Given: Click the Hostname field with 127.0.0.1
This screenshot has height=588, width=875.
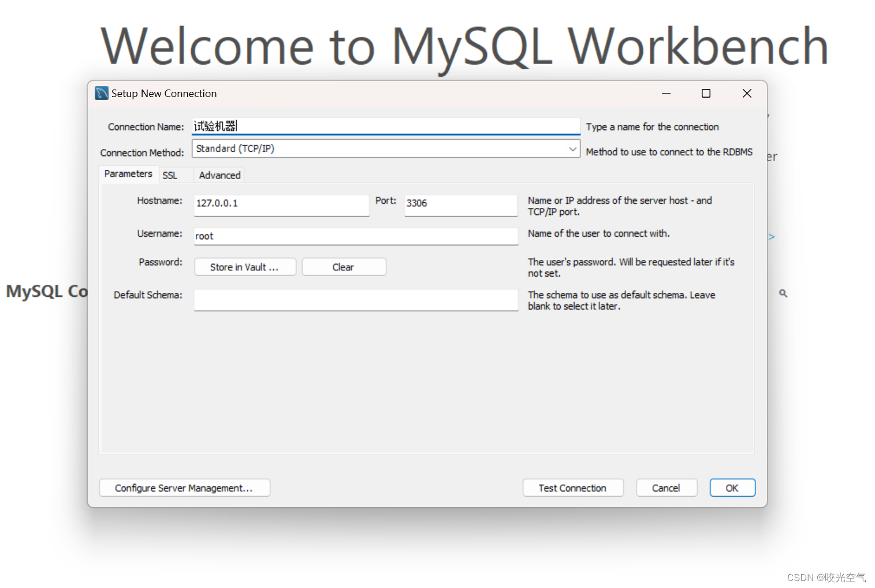Looking at the screenshot, I should pyautogui.click(x=281, y=205).
